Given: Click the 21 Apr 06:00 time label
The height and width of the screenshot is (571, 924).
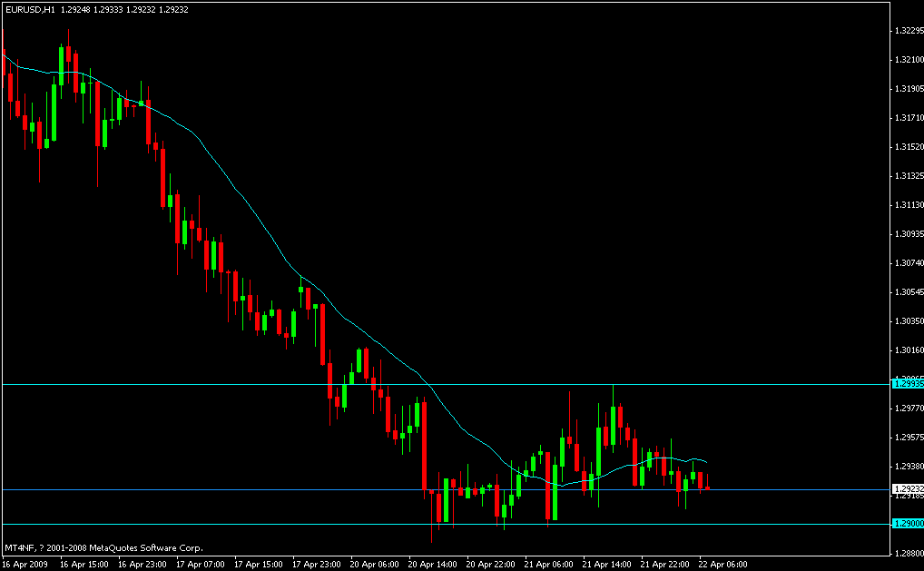Looking at the screenshot, I should 549,565.
